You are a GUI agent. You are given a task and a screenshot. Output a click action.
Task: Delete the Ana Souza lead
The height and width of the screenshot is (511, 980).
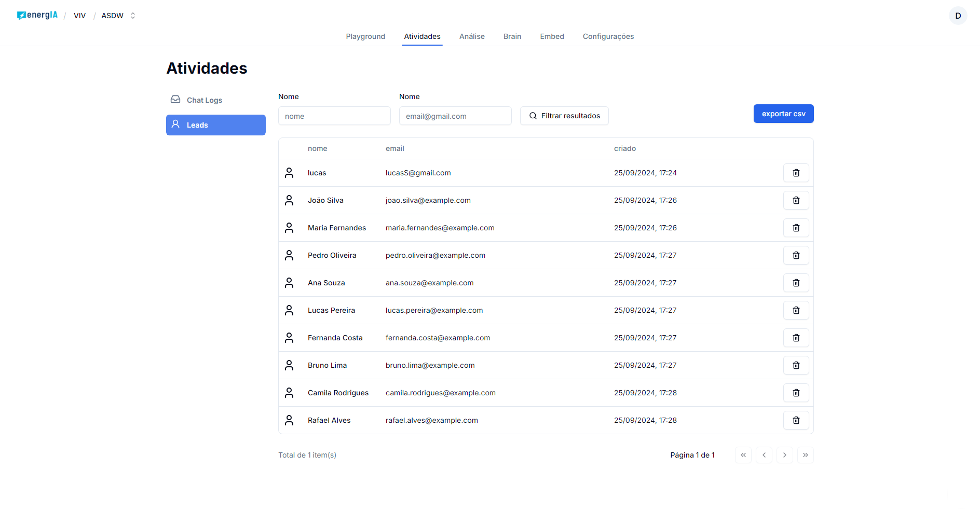(x=796, y=283)
